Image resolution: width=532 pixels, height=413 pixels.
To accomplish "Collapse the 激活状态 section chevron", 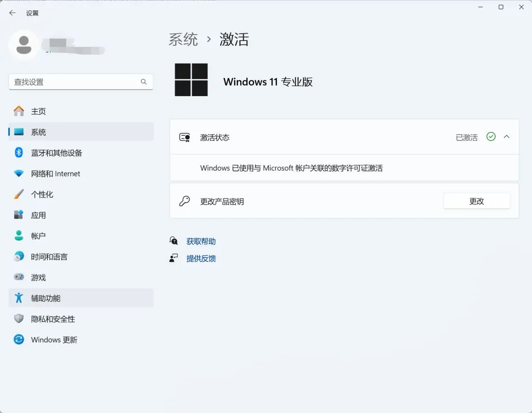I will pyautogui.click(x=506, y=137).
